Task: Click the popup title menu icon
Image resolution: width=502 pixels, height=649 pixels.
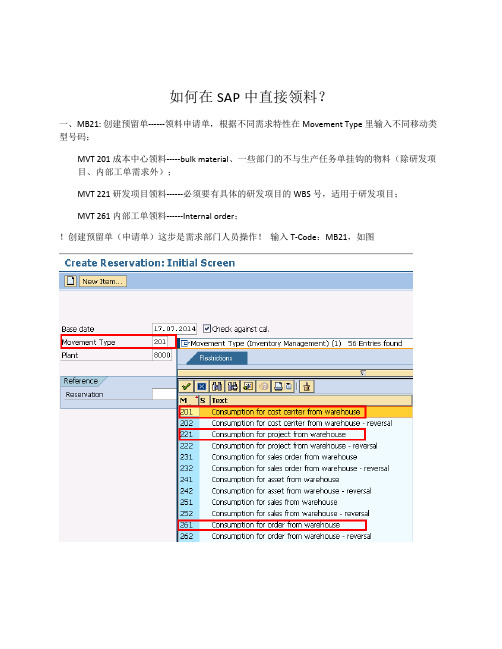Action: click(x=185, y=343)
